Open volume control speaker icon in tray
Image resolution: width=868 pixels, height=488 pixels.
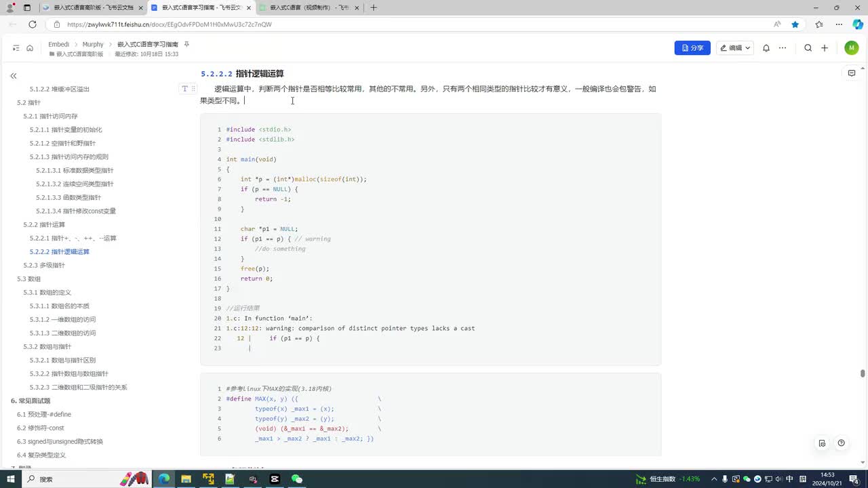coord(779,479)
